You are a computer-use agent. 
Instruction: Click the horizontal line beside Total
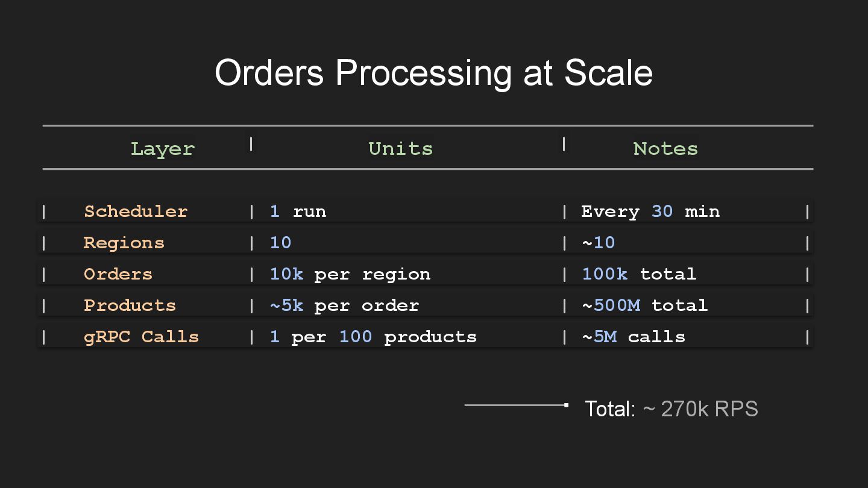[517, 405]
